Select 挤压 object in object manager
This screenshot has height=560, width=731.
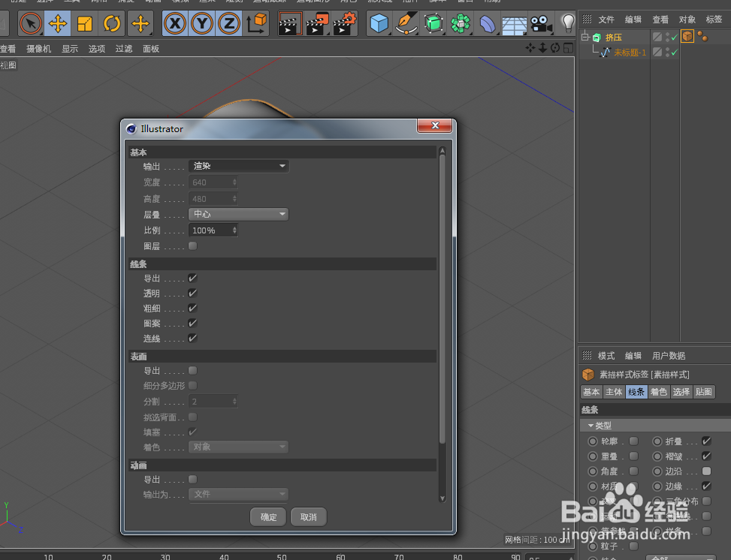point(614,38)
